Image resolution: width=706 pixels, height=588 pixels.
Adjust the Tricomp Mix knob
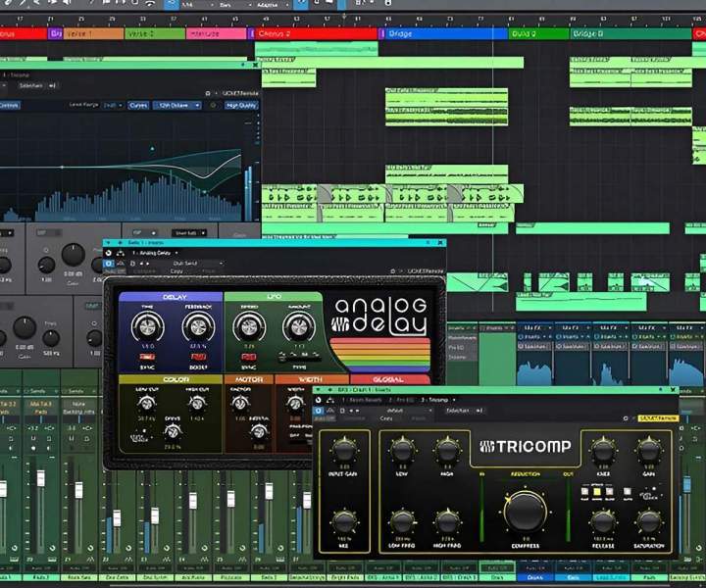344,521
